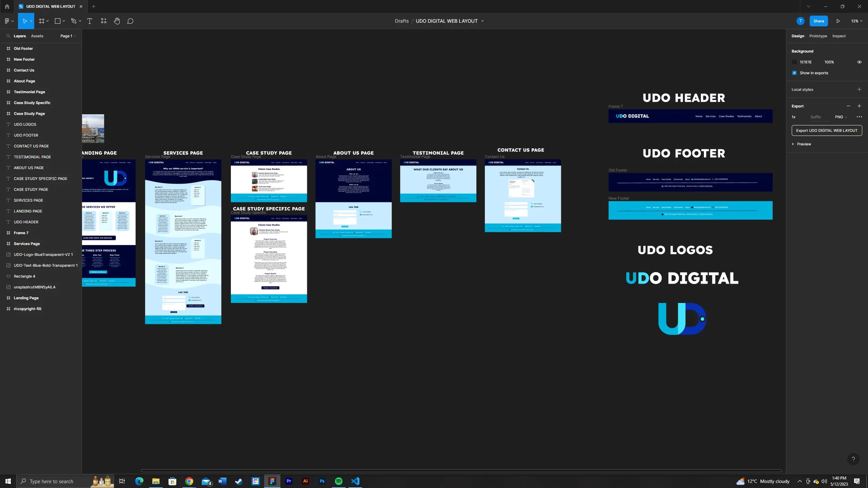Image resolution: width=868 pixels, height=488 pixels.
Task: Click the 1E1E1E background color swatch
Action: click(x=794, y=62)
